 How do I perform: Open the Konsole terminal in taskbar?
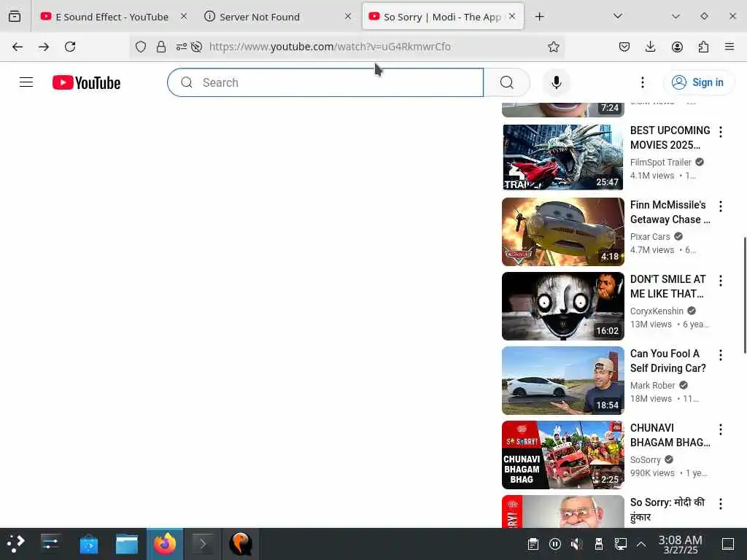[203, 544]
